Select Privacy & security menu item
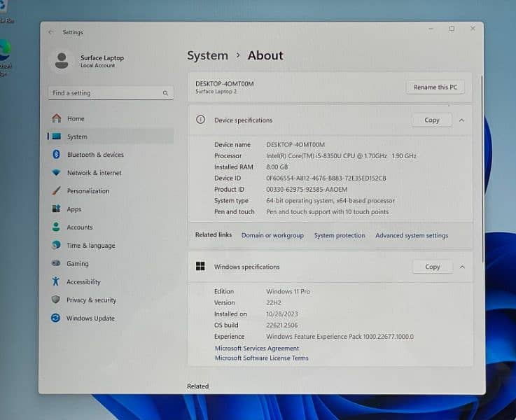The height and width of the screenshot is (420, 516). tap(91, 300)
